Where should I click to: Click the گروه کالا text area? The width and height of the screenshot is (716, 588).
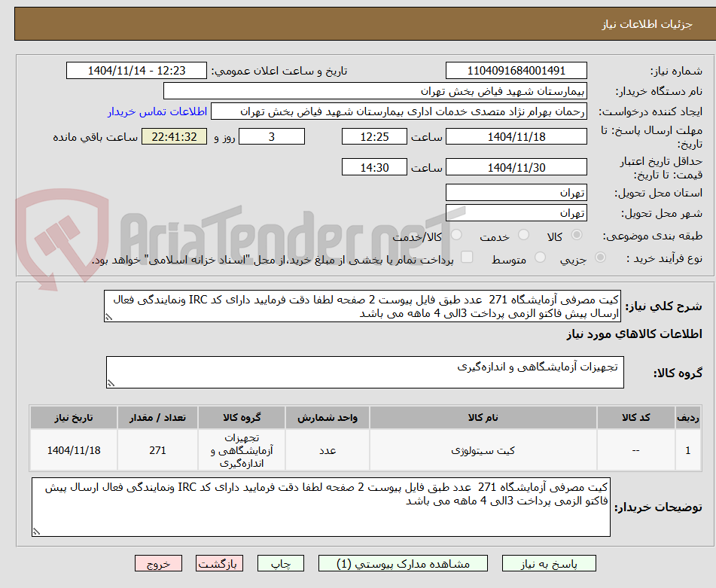point(365,373)
